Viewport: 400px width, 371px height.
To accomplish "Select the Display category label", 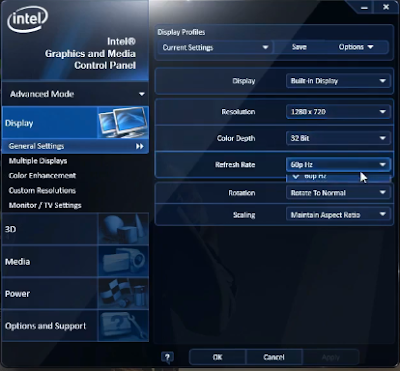I will 19,123.
